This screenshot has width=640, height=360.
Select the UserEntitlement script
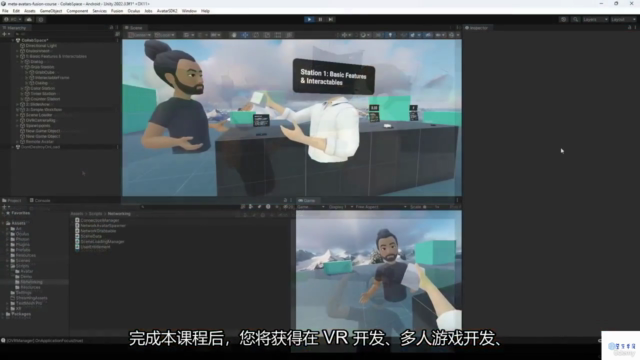coord(95,247)
